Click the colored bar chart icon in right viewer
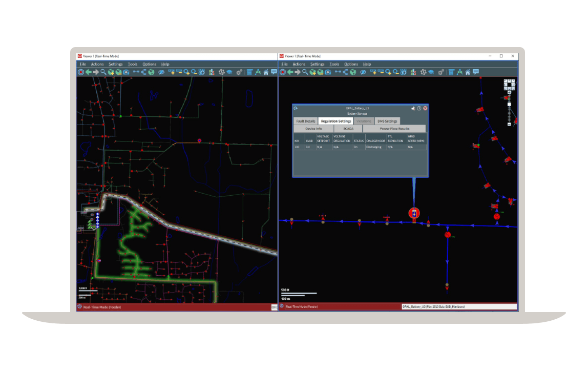Screen dimensions: 588x371 pyautogui.click(x=413, y=72)
